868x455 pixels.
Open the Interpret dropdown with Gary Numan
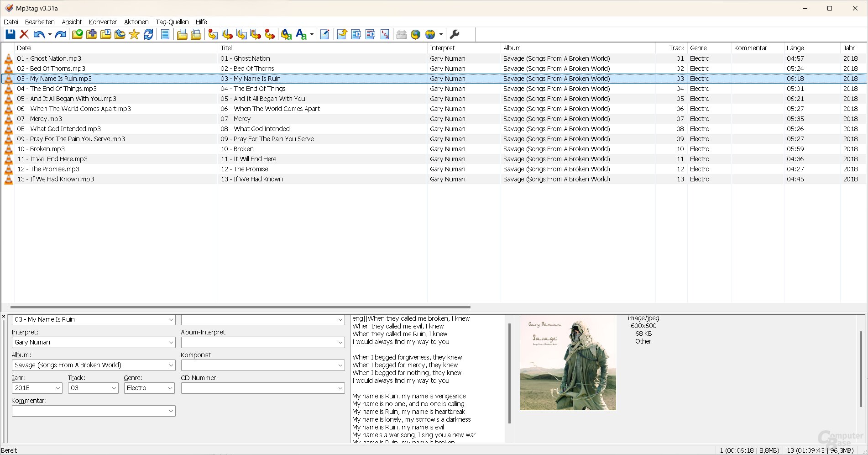(171, 343)
